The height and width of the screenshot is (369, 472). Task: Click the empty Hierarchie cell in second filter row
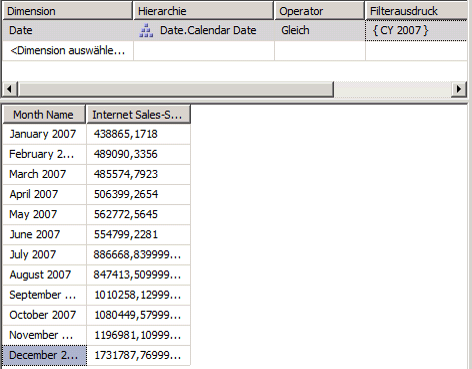pos(204,51)
